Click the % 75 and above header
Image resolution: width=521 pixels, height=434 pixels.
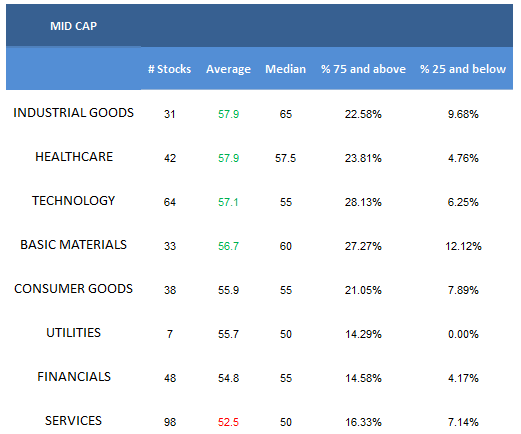tap(363, 69)
